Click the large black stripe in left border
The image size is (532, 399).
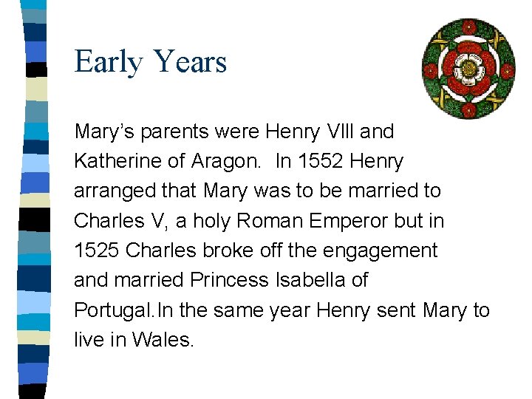point(34,219)
